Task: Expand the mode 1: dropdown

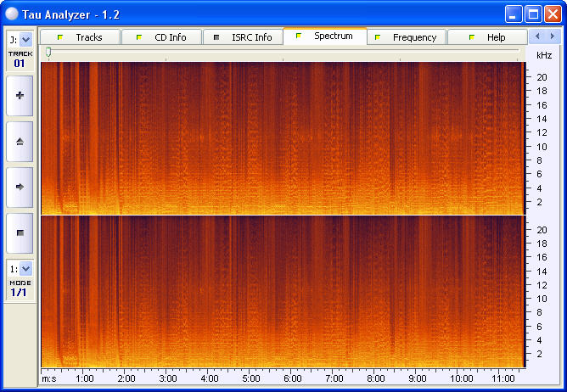Action: click(25, 268)
